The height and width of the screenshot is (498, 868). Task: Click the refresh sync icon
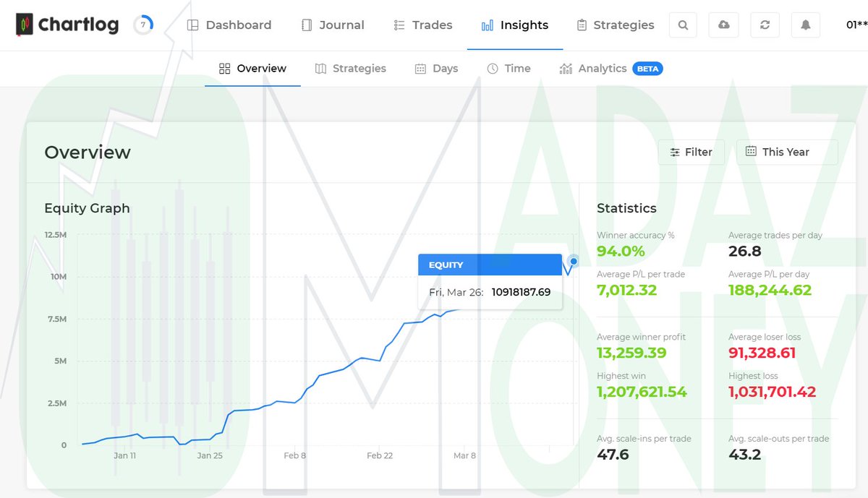coord(765,25)
